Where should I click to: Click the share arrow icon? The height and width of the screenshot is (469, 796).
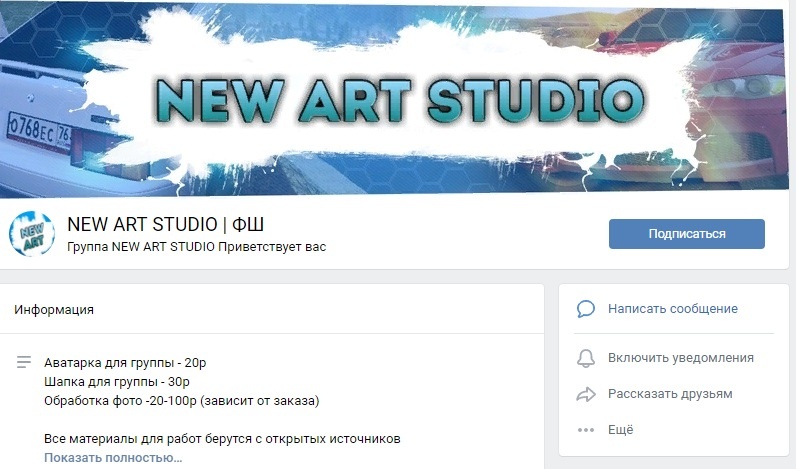585,394
